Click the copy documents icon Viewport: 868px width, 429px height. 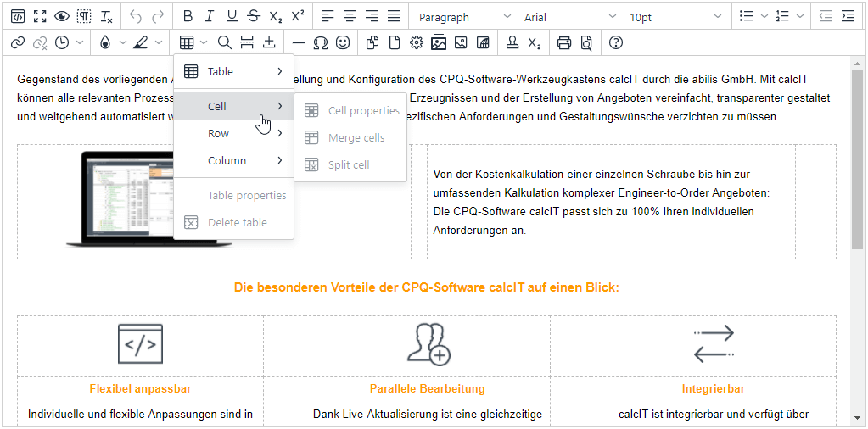372,42
